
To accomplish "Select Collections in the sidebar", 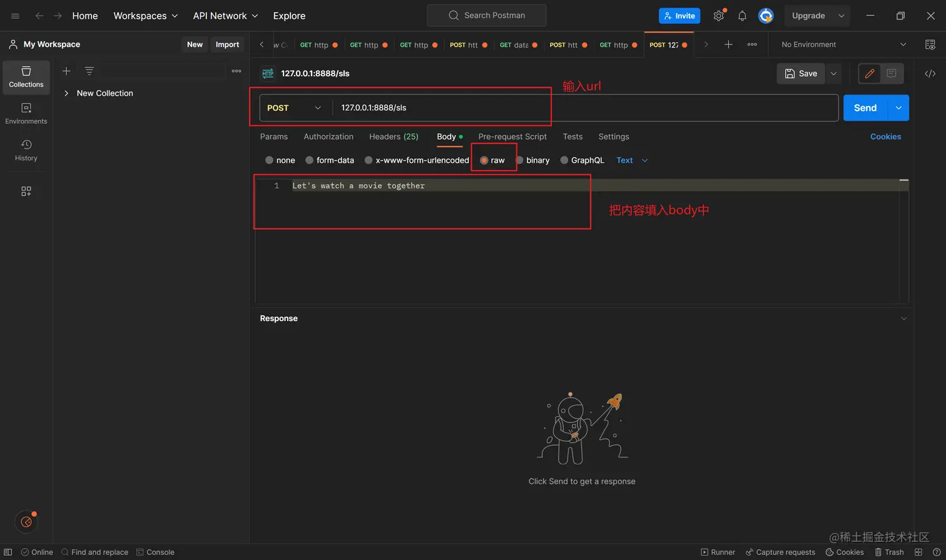I will [26, 77].
